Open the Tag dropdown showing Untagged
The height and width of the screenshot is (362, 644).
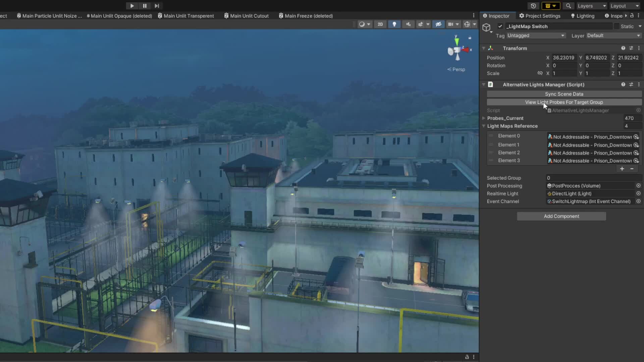[x=536, y=36]
